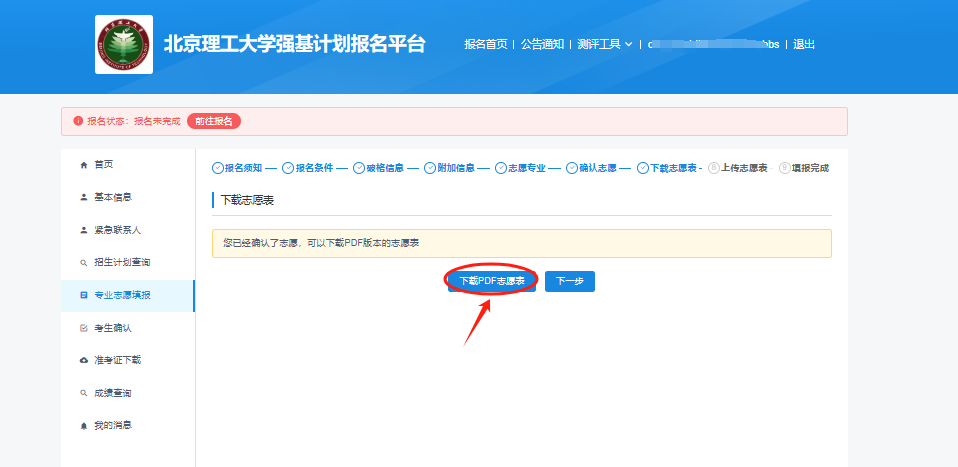958x467 pixels.
Task: Click the chevron beside 测评工具
Action: pos(628,45)
